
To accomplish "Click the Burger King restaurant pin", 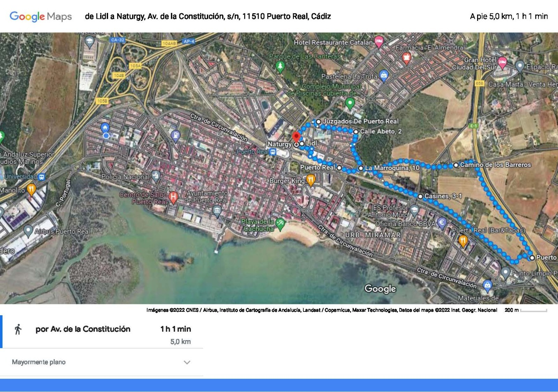I will [310, 180].
